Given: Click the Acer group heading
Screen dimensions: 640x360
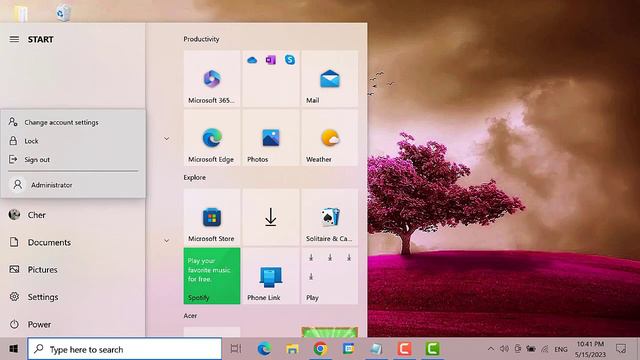Looking at the screenshot, I should (190, 316).
